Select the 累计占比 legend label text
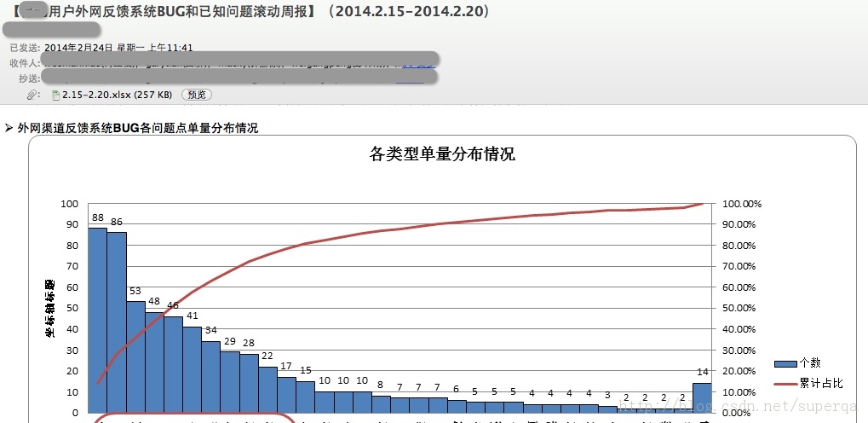The width and height of the screenshot is (868, 423). 821,384
